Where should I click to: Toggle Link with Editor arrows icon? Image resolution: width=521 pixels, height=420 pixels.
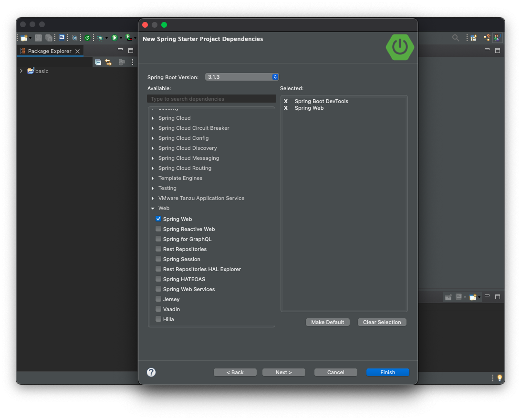click(x=108, y=62)
